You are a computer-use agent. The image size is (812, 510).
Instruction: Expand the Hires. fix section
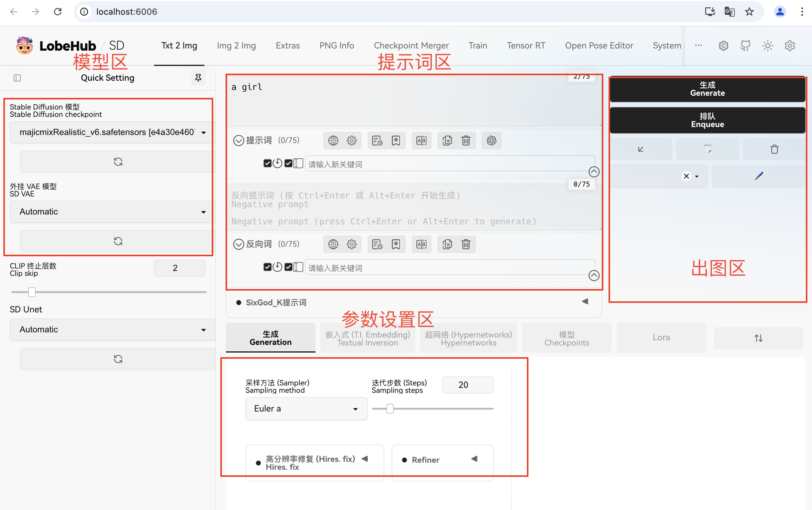(x=314, y=462)
